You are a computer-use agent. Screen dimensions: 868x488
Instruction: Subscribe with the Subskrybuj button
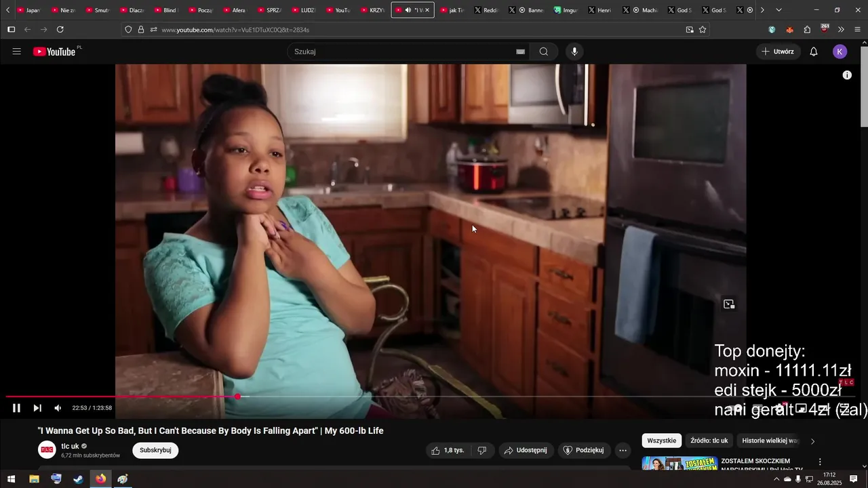(x=155, y=450)
